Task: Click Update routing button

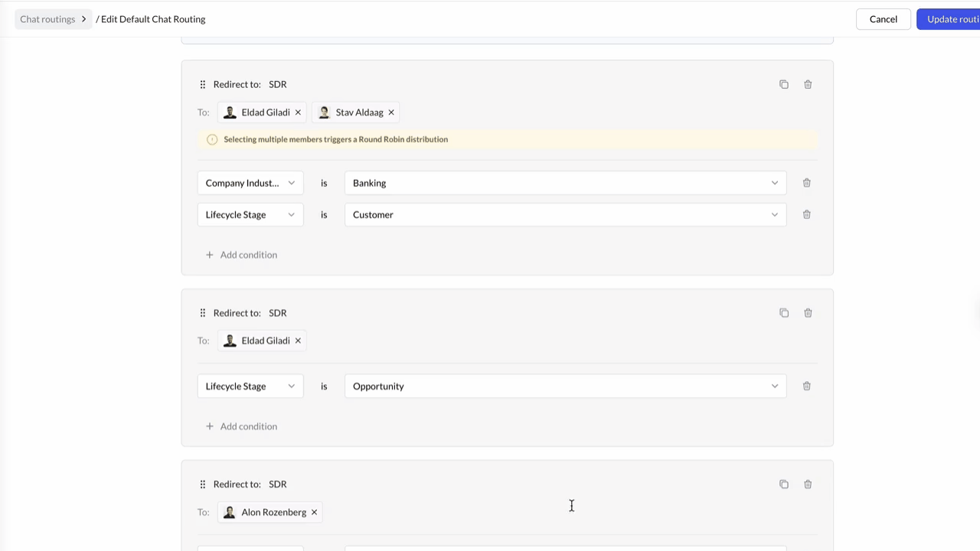Action: point(949,19)
